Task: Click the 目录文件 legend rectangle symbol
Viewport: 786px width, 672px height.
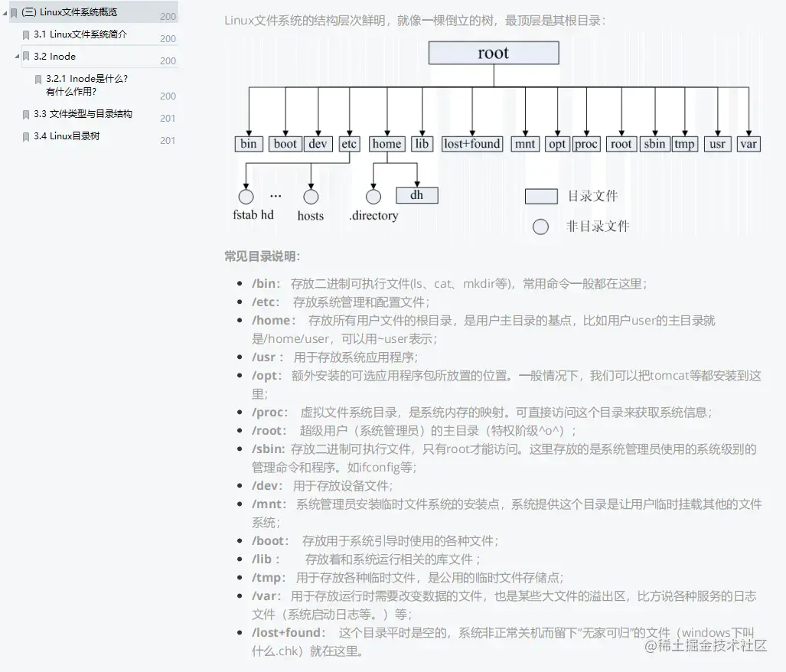Action: coord(541,196)
